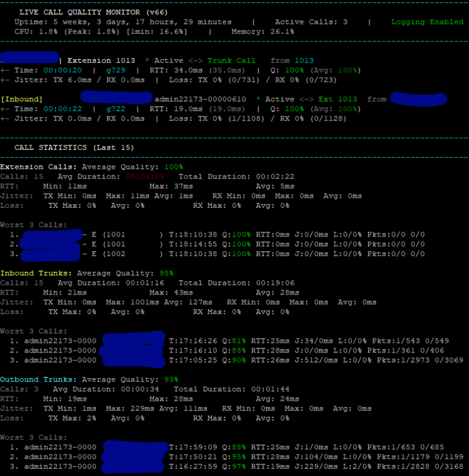Click outbound RTT Min: 19ms
Viewport: 469px width, 476px height.
[x=65, y=398]
